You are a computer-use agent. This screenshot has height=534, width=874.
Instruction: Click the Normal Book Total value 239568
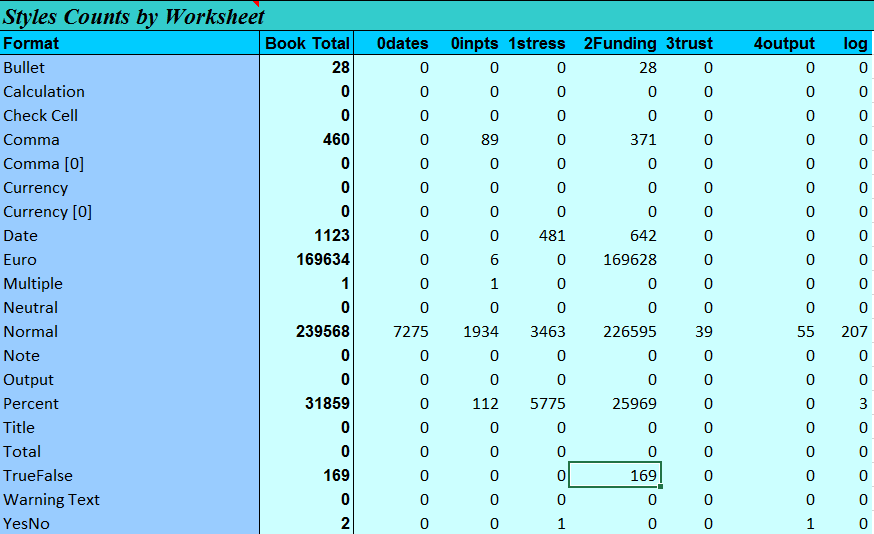tap(322, 332)
